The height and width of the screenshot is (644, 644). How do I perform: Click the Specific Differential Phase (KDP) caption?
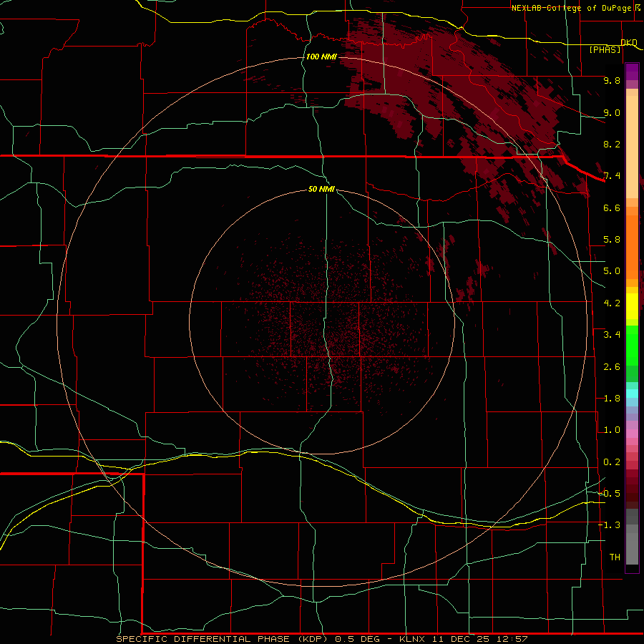[223, 639]
